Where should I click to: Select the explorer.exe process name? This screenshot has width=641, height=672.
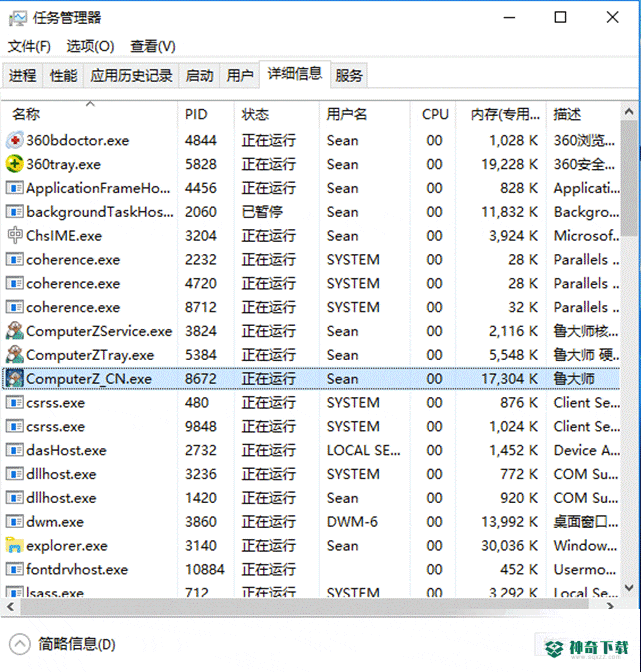67,546
